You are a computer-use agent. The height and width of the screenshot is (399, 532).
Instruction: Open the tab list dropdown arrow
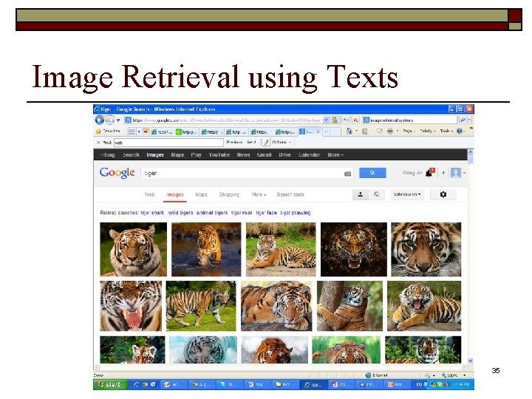coord(139,132)
